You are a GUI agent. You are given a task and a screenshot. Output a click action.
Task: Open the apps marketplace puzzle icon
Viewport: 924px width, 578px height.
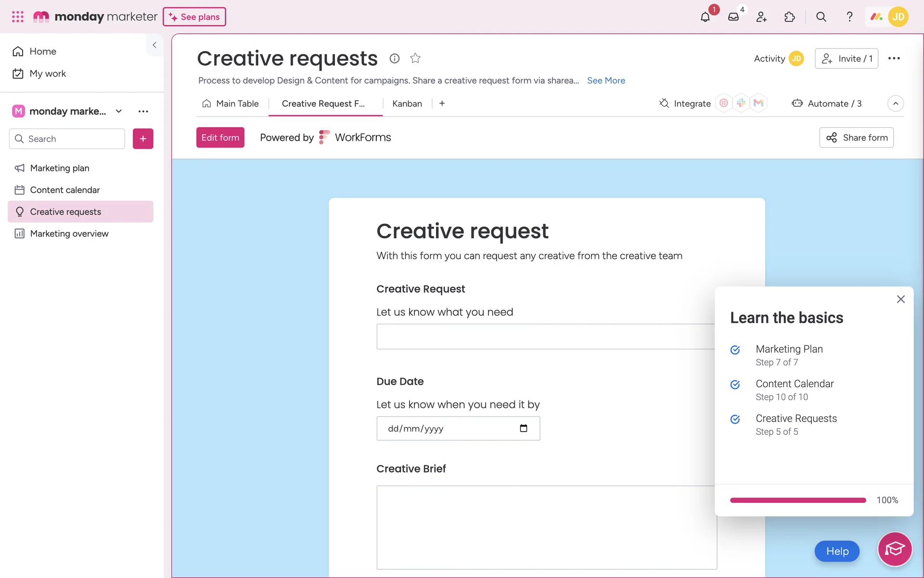coord(789,17)
